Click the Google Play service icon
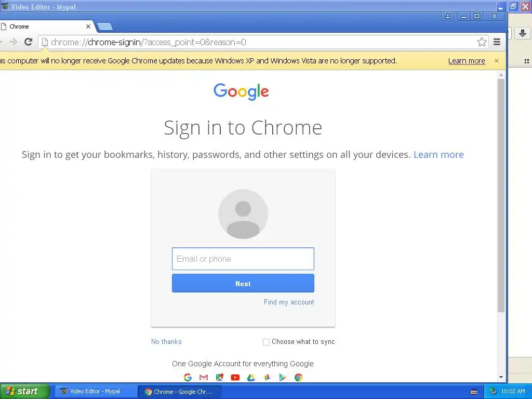The height and width of the screenshot is (399, 532). 282,377
